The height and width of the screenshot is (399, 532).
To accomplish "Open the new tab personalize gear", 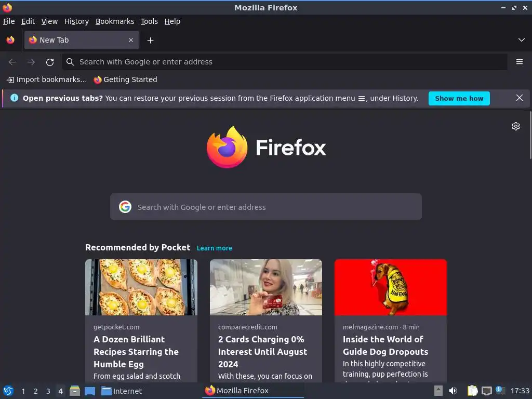I will pos(516,126).
